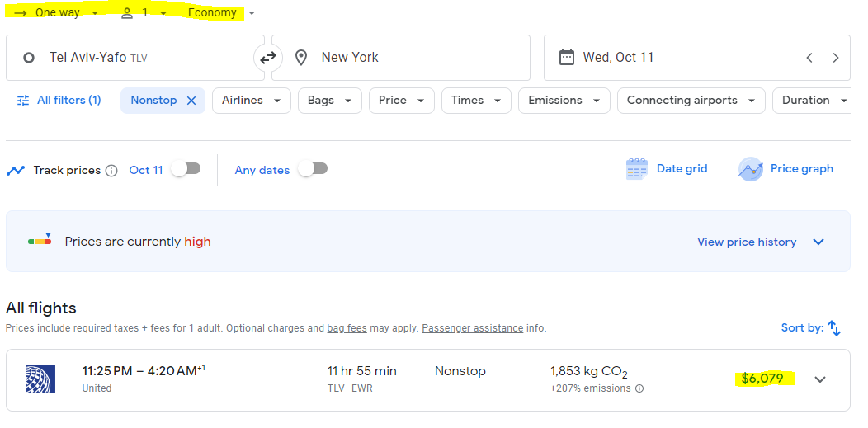
Task: Expand the Airlines filter dropdown
Action: (251, 101)
